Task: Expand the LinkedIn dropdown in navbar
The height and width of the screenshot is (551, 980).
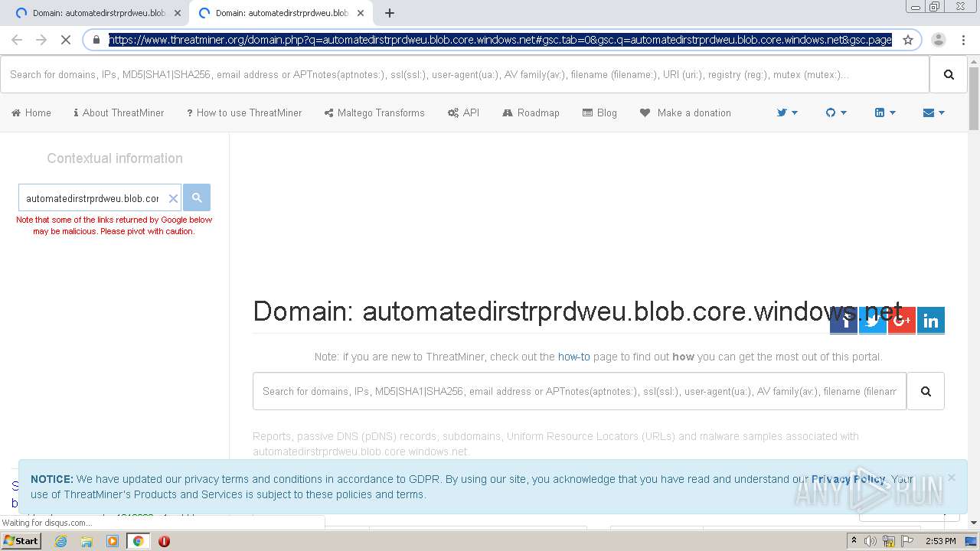Action: pyautogui.click(x=885, y=112)
